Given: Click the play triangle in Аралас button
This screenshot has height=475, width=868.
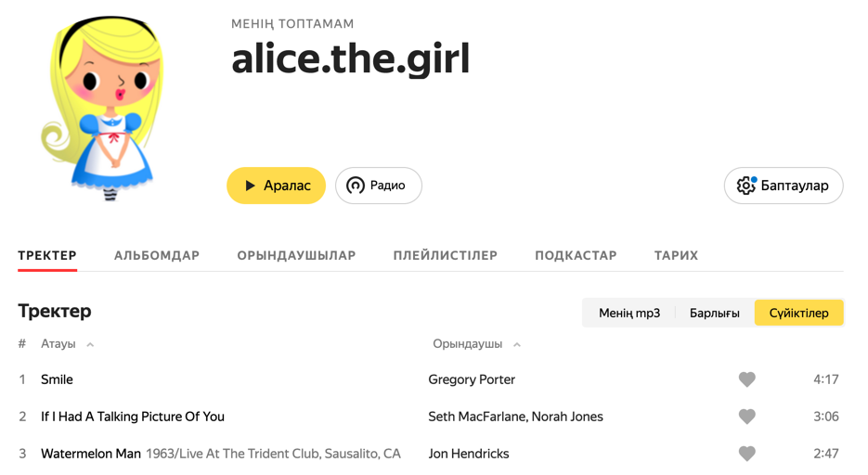Looking at the screenshot, I should tap(251, 186).
